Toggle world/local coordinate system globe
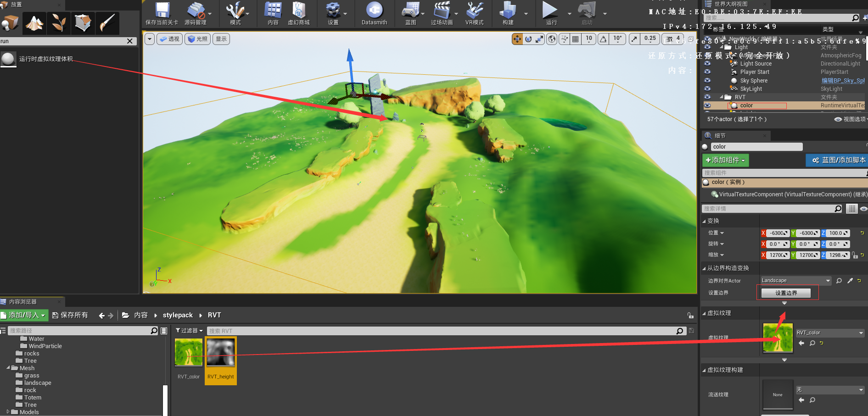Screen dimensions: 868x416 pyautogui.click(x=552, y=39)
